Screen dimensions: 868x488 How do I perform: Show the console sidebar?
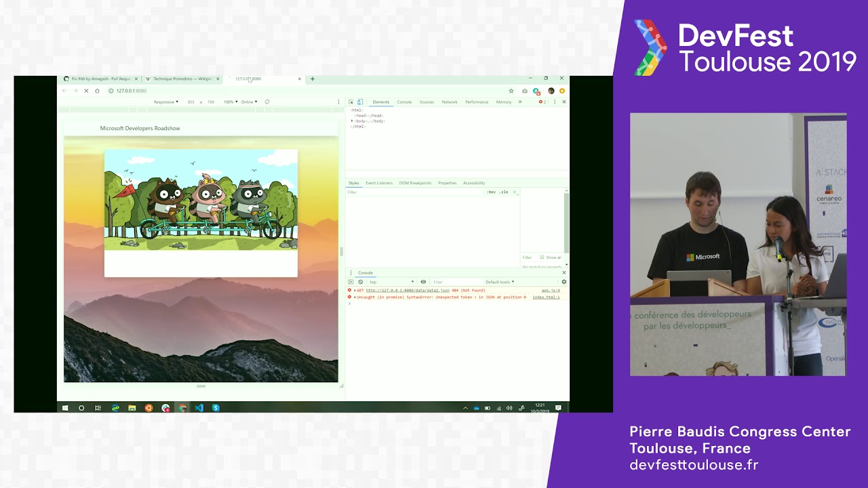351,282
